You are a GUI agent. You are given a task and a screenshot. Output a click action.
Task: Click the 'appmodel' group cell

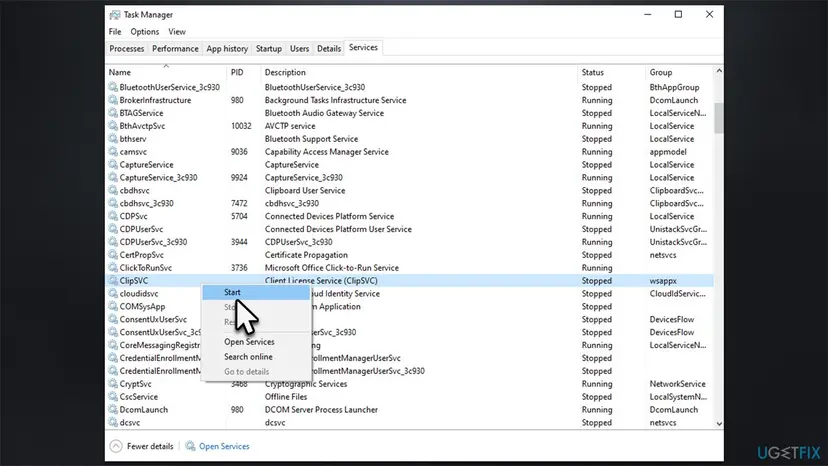(x=668, y=152)
